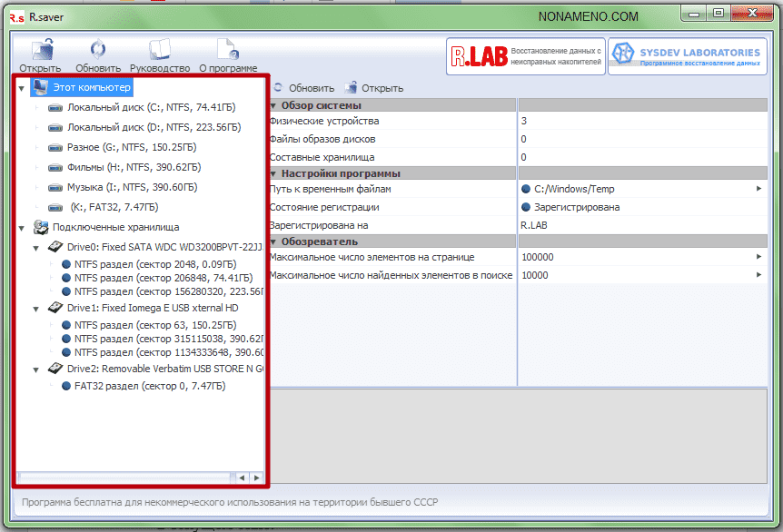The height and width of the screenshot is (532, 783).
Task: Click the tree horizontal scrollbar right arrow
Action: coord(257,478)
